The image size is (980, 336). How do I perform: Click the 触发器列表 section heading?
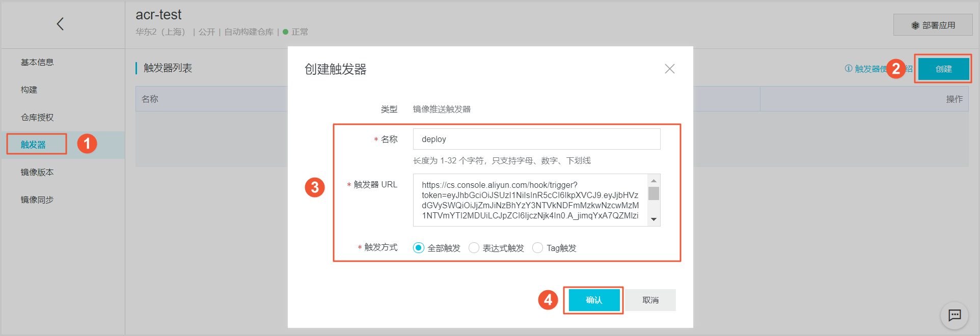(x=168, y=68)
